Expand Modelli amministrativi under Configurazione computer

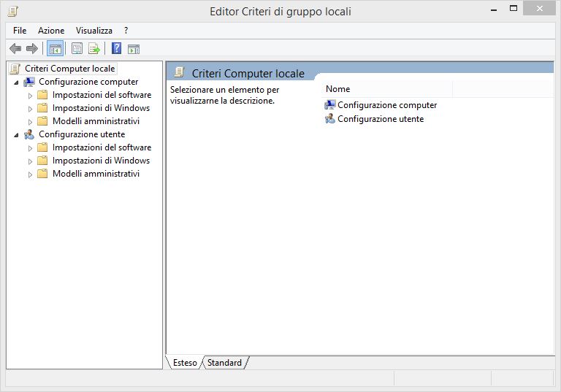pos(30,122)
